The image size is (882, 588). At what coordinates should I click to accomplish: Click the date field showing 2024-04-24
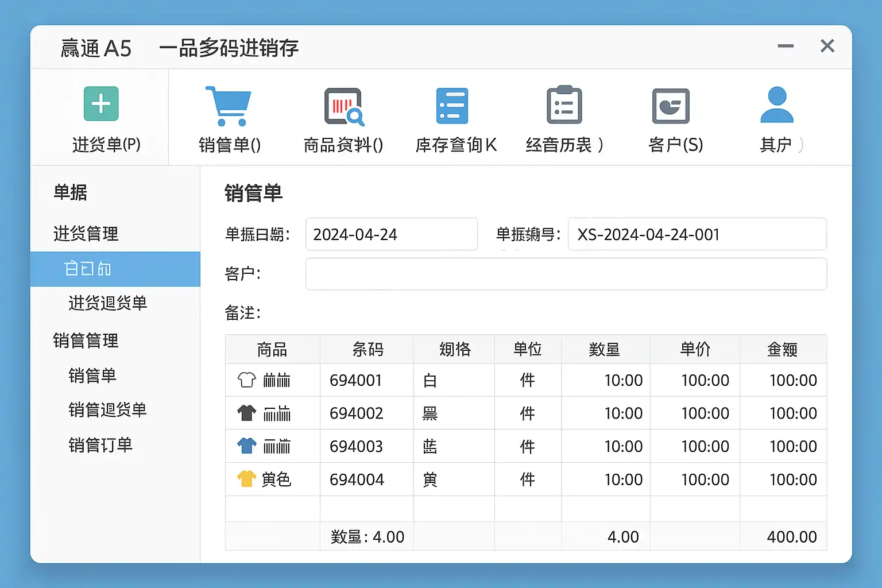391,234
